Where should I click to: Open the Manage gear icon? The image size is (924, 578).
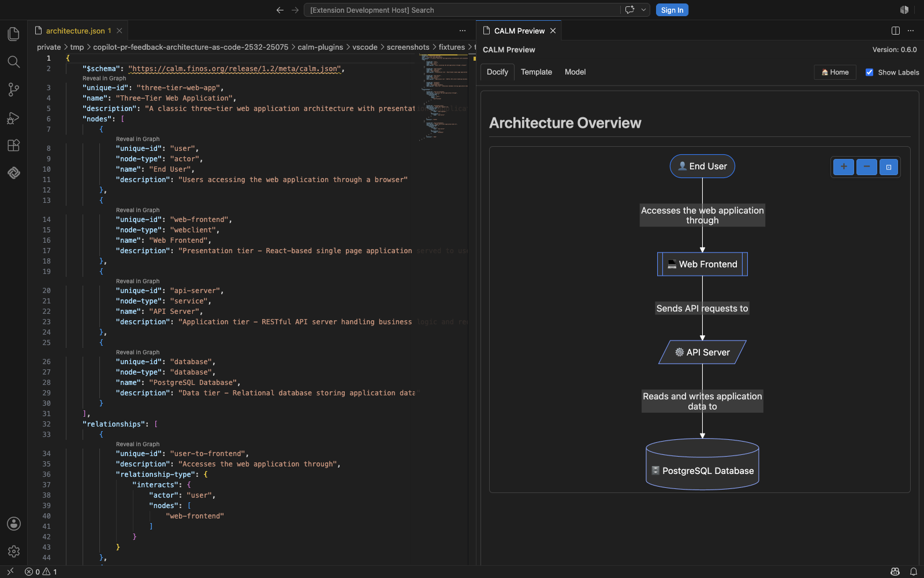coord(14,551)
